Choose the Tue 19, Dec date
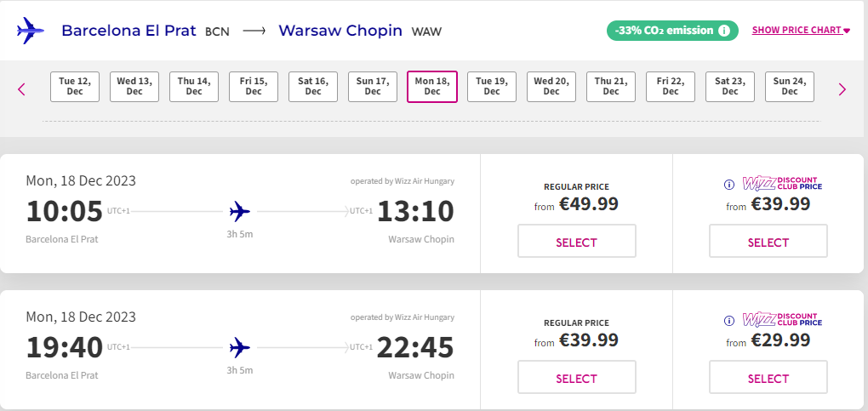 [x=492, y=87]
